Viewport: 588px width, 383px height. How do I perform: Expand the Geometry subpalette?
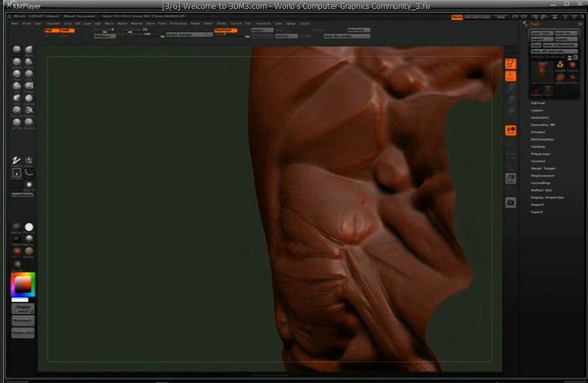540,117
